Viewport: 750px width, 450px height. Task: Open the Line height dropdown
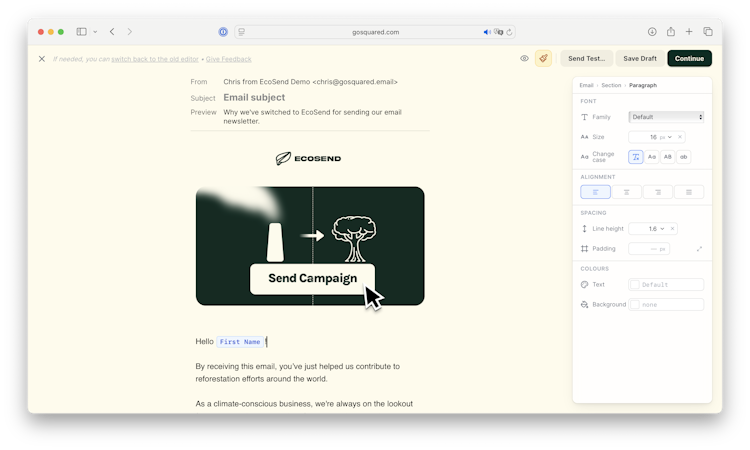tap(662, 229)
